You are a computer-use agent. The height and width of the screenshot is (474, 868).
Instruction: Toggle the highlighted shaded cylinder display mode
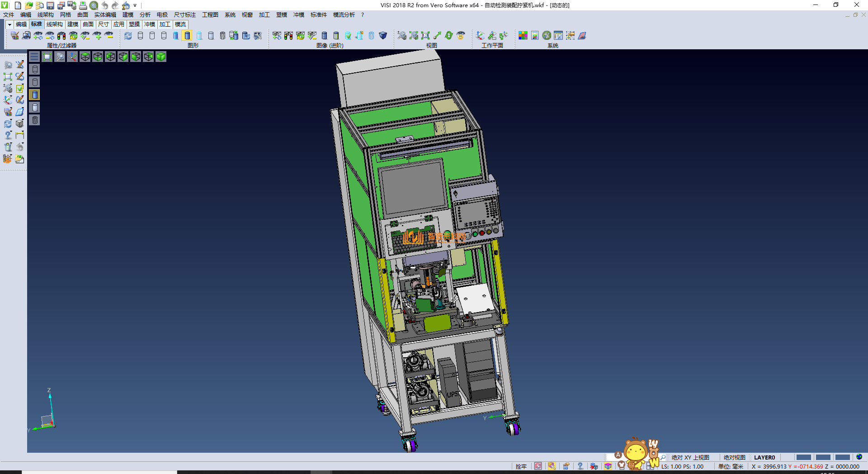tap(187, 35)
